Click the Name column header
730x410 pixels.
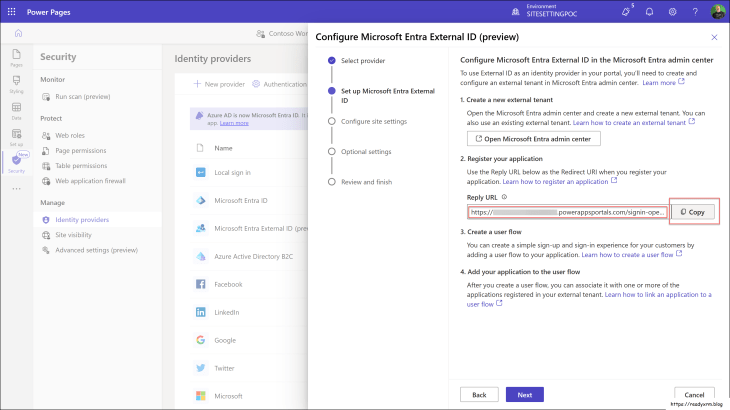[223, 148]
